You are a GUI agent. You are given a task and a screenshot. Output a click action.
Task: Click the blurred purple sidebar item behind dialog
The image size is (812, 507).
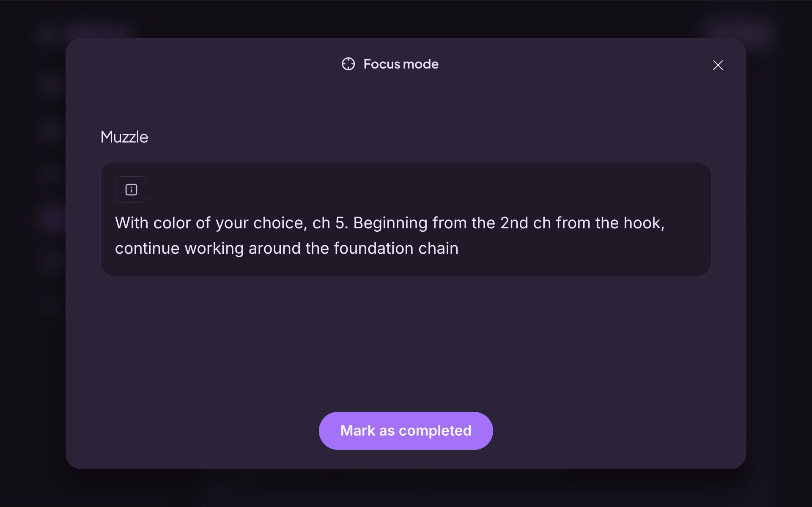pos(52,217)
